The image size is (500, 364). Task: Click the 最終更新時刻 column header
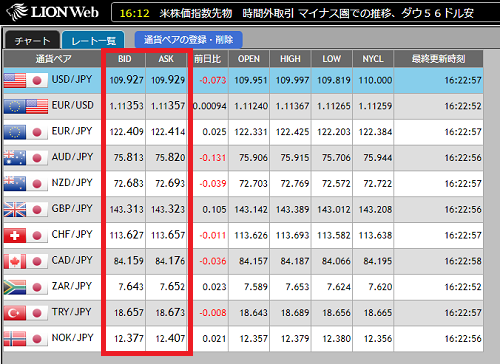tap(438, 59)
